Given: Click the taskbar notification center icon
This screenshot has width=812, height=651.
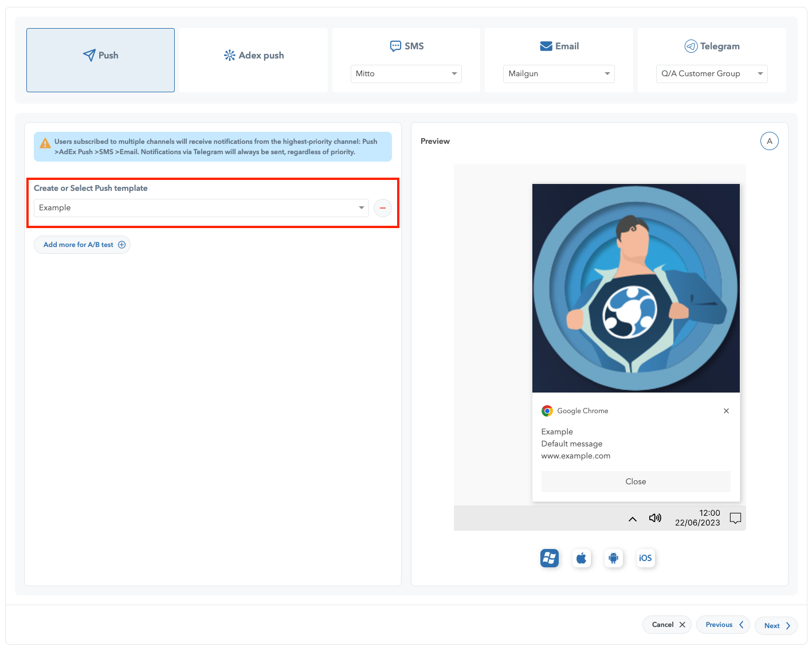Looking at the screenshot, I should point(735,518).
